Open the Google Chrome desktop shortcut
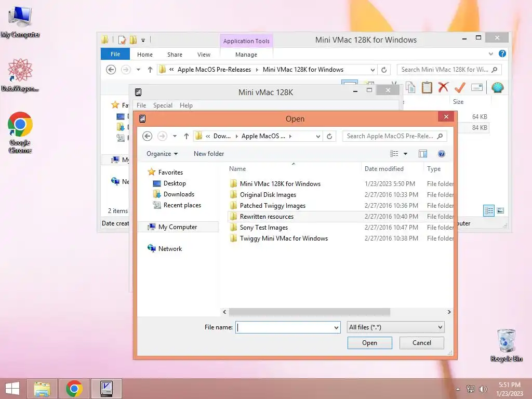The image size is (532, 399). click(x=20, y=132)
